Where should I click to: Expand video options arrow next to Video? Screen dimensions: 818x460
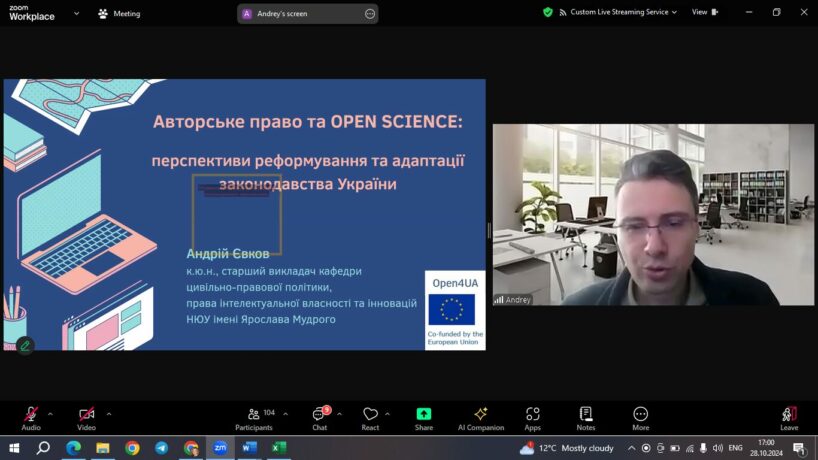pos(109,413)
